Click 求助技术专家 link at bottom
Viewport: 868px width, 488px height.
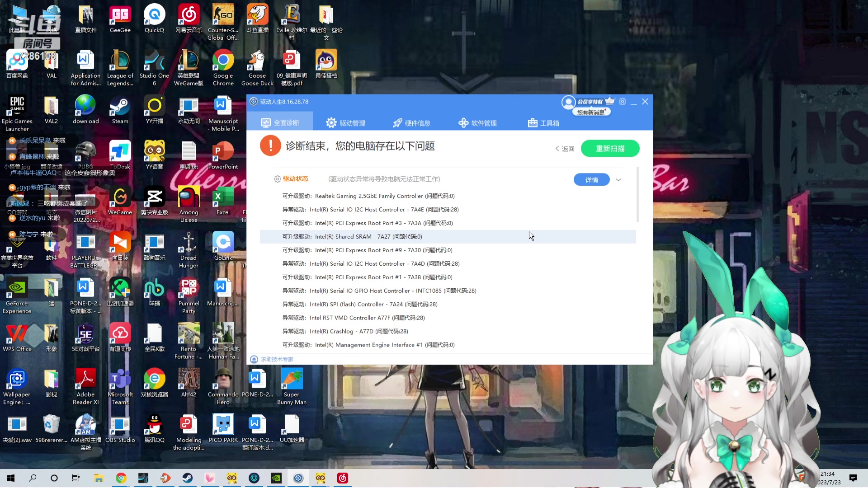pyautogui.click(x=277, y=359)
